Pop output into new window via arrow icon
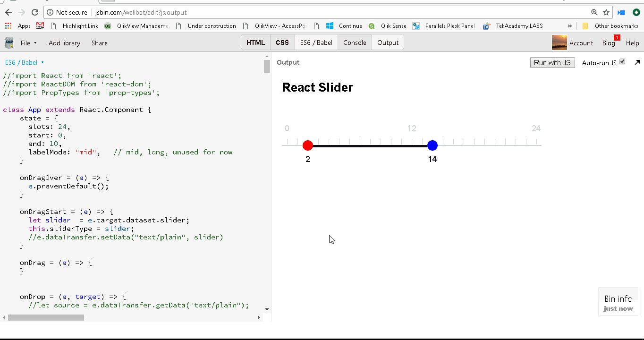This screenshot has height=340, width=644. pos(637,62)
